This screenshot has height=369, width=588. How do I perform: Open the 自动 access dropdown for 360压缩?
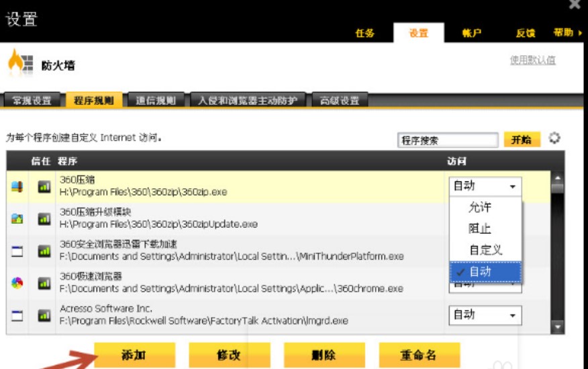[x=485, y=186]
